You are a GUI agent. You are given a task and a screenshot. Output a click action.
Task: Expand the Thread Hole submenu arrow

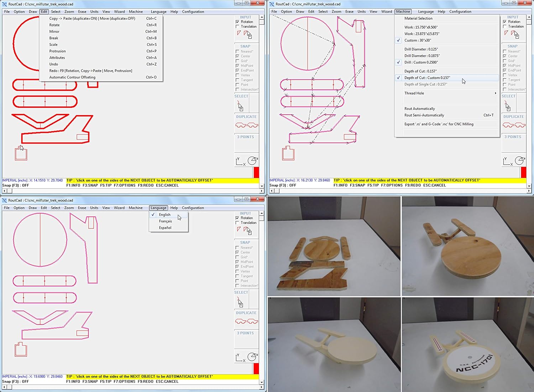[496, 93]
